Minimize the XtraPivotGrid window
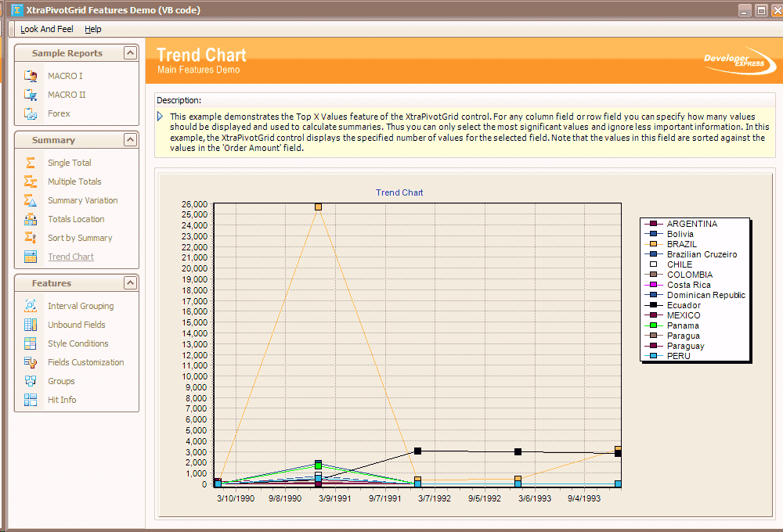Viewport: 783px width, 532px height. tap(744, 10)
